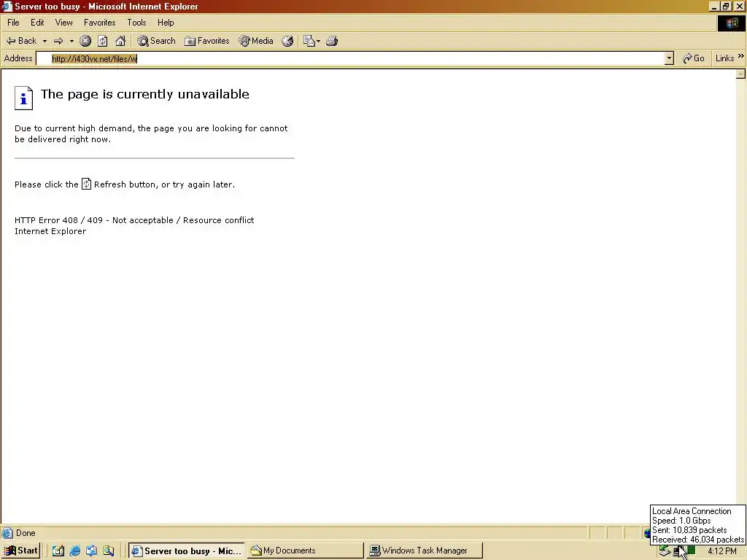Open the Edit menu
Image resolution: width=747 pixels, height=560 pixels.
[37, 23]
